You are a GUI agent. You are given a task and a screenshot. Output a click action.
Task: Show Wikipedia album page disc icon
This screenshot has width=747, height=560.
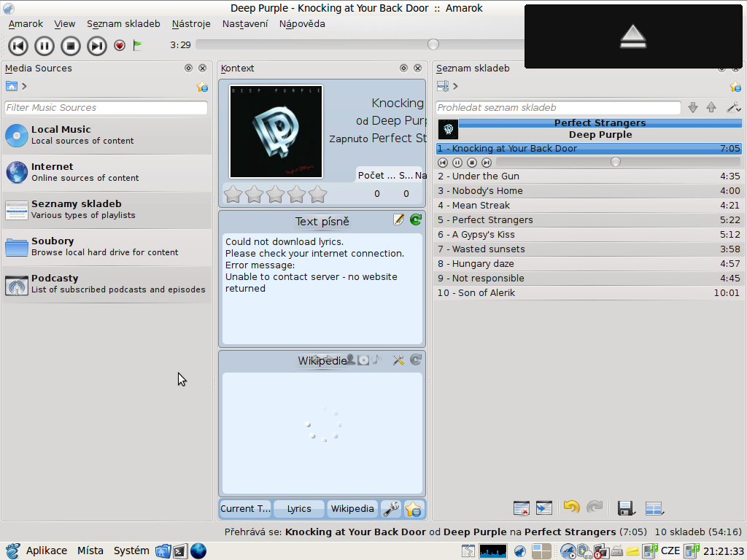pyautogui.click(x=363, y=360)
